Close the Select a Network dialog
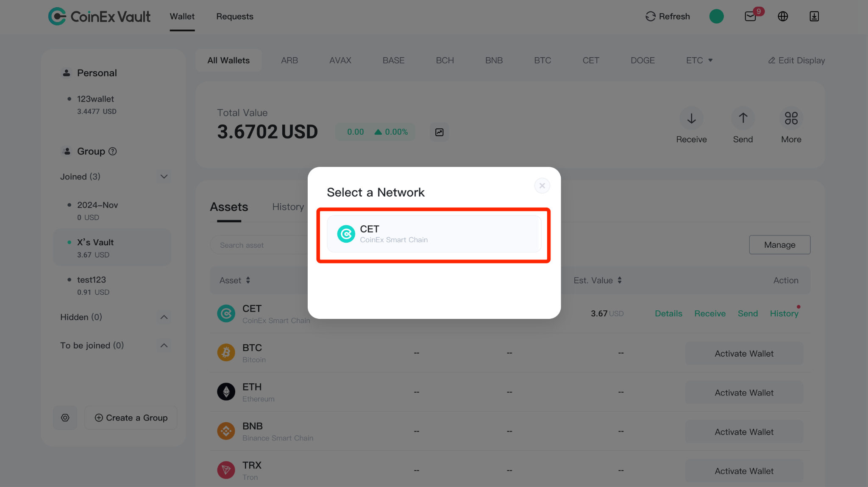 [x=542, y=185]
